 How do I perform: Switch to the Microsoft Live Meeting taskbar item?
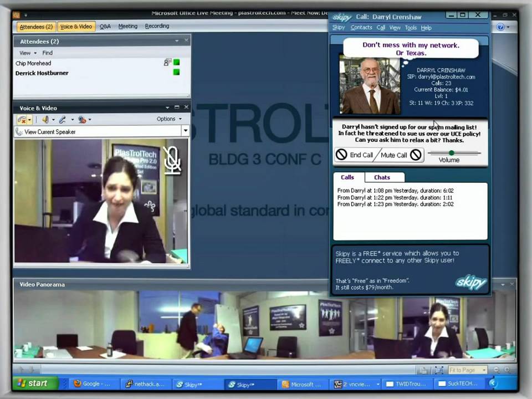[304, 384]
